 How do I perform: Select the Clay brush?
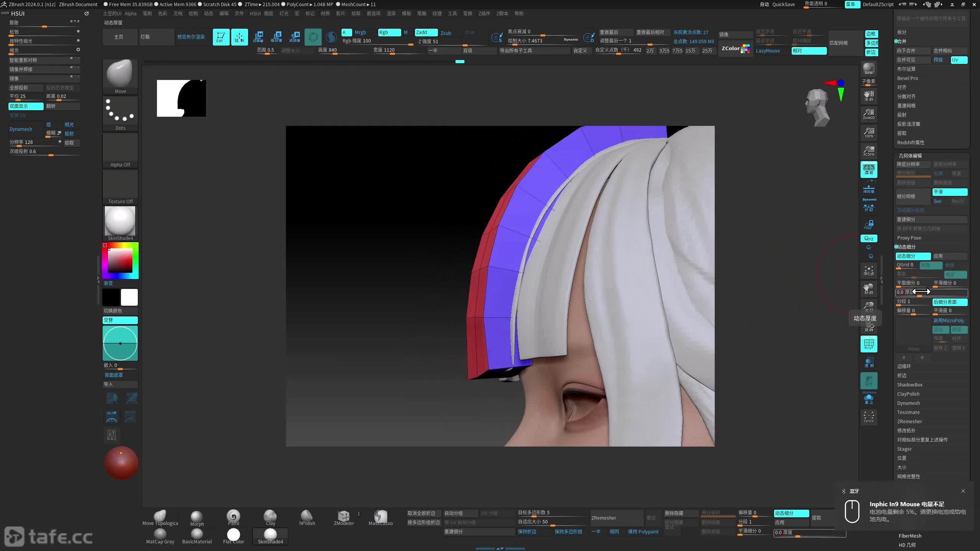(x=270, y=518)
